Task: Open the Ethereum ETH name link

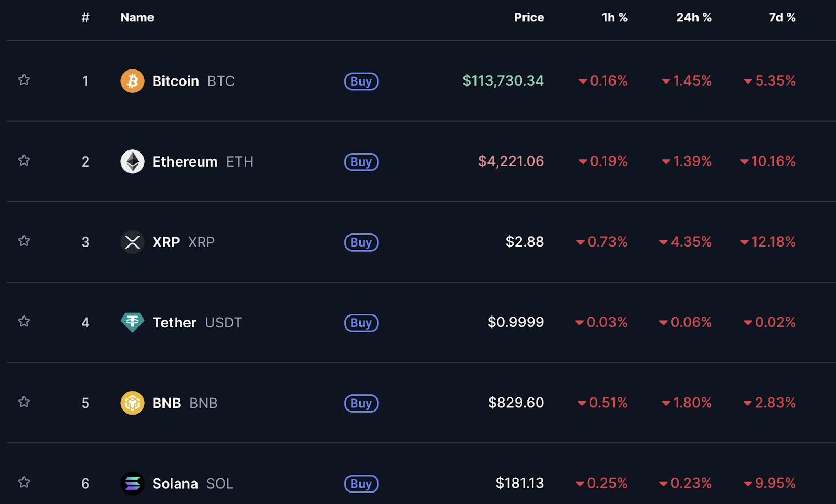Action: (x=185, y=161)
